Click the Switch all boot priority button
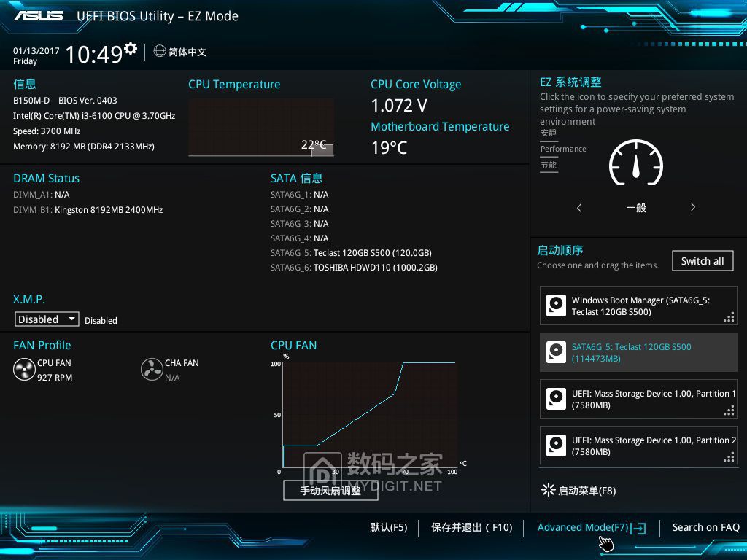This screenshot has height=560, width=747. (x=702, y=260)
